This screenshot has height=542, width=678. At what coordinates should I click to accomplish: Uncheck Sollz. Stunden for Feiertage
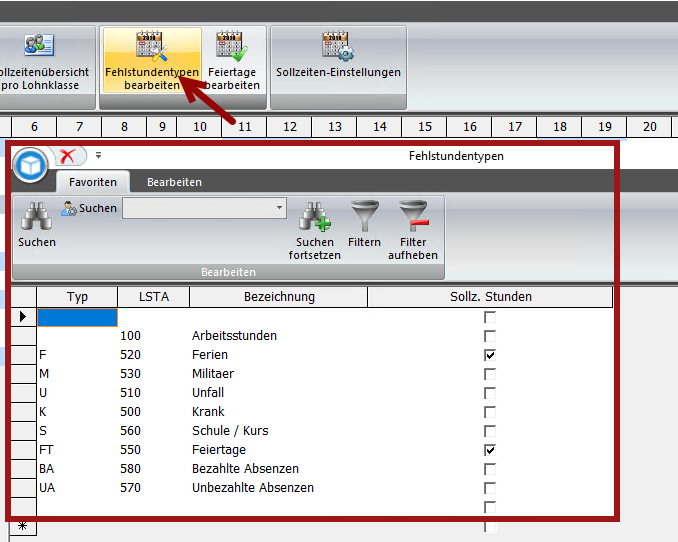[x=490, y=450]
